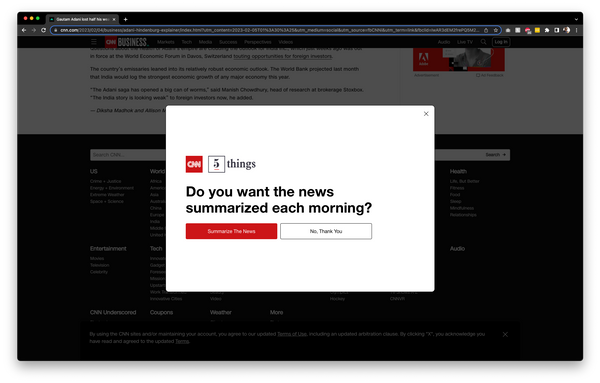Close the 5 things newsletter popup
The width and height of the screenshot is (600, 383).
426,114
